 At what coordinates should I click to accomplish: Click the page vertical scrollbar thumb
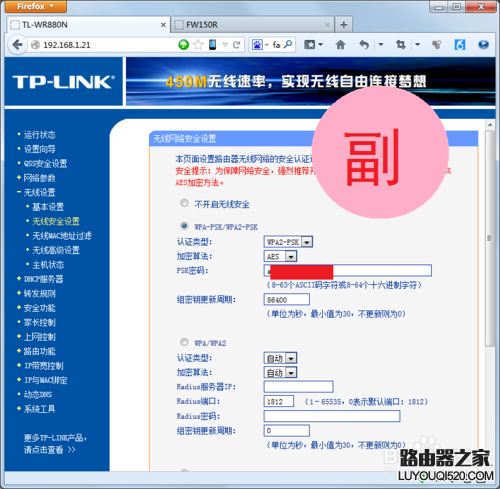pyautogui.click(x=490, y=238)
